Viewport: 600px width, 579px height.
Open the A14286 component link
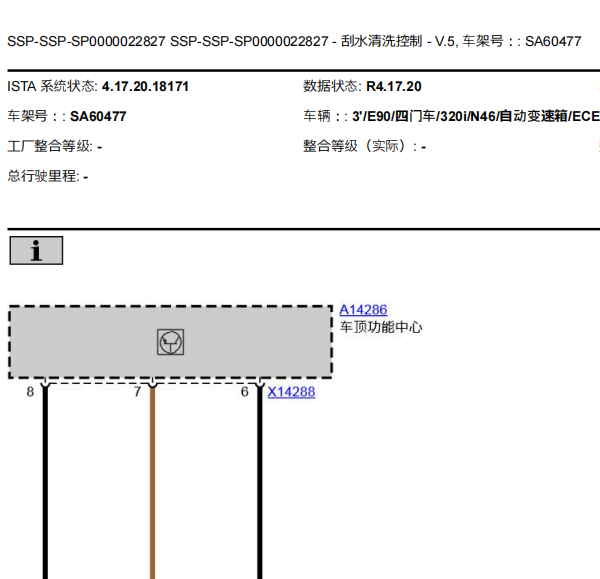pos(363,310)
